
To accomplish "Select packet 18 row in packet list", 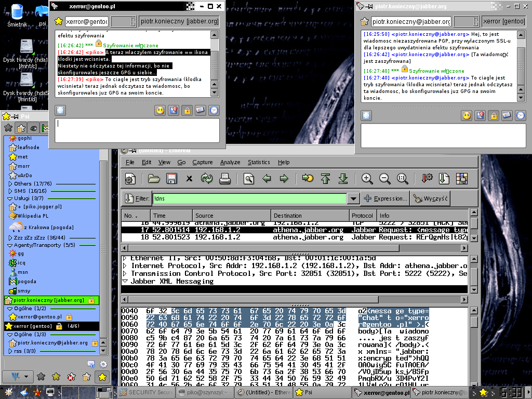I will (295, 237).
